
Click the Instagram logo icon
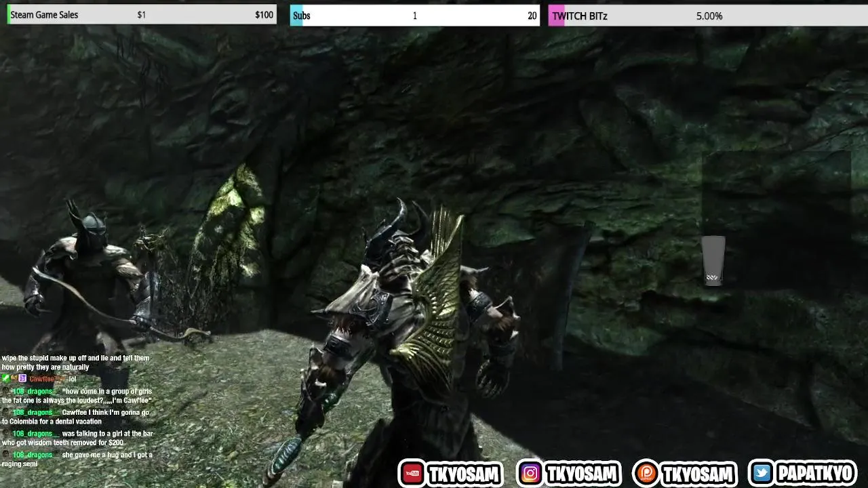coord(531,474)
